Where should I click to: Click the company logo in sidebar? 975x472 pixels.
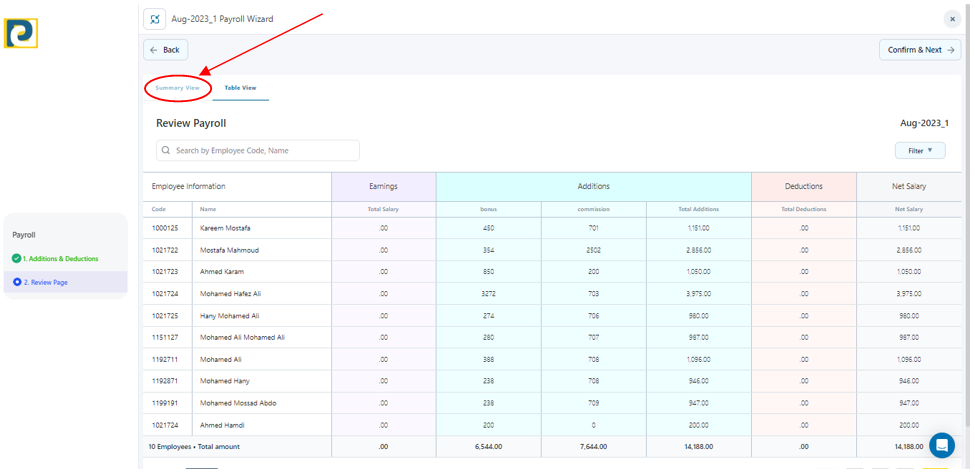point(21,33)
